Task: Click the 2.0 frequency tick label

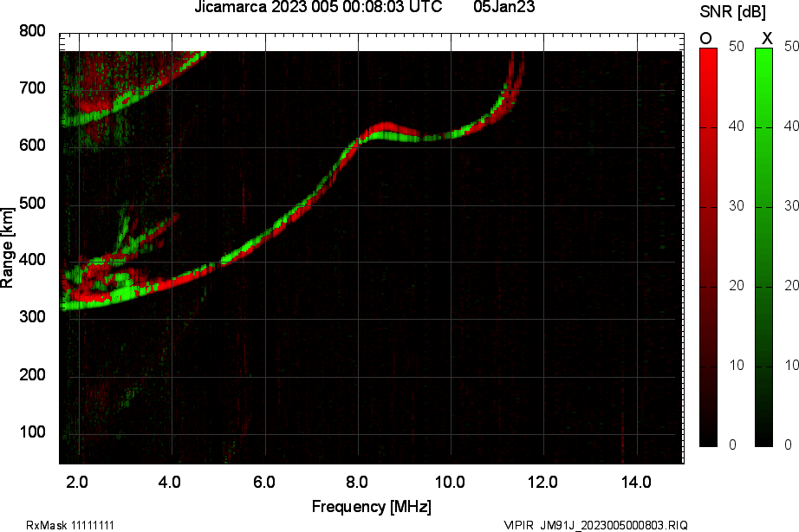Action: 77,482
